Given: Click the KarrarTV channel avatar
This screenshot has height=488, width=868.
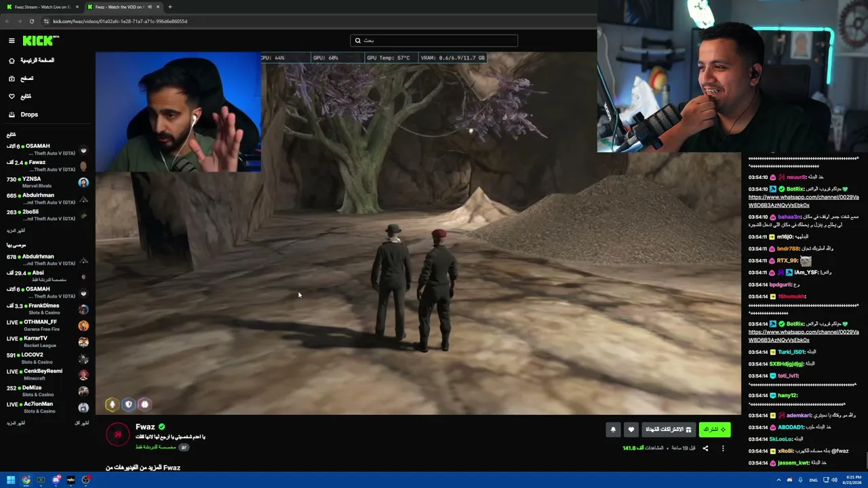Looking at the screenshot, I should coord(83,342).
